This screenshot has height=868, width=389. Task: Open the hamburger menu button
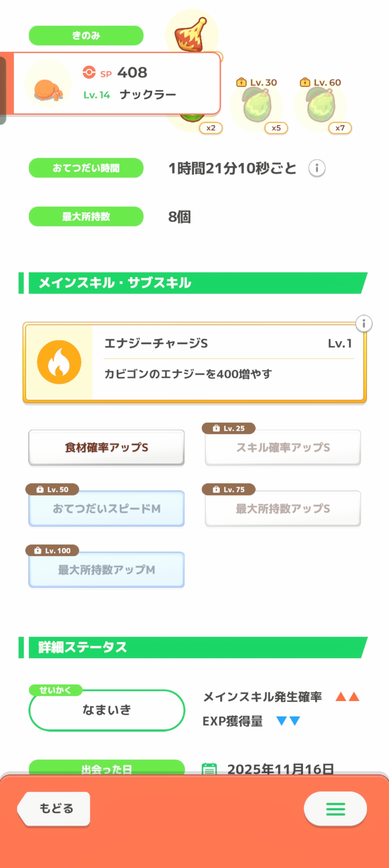(x=335, y=809)
